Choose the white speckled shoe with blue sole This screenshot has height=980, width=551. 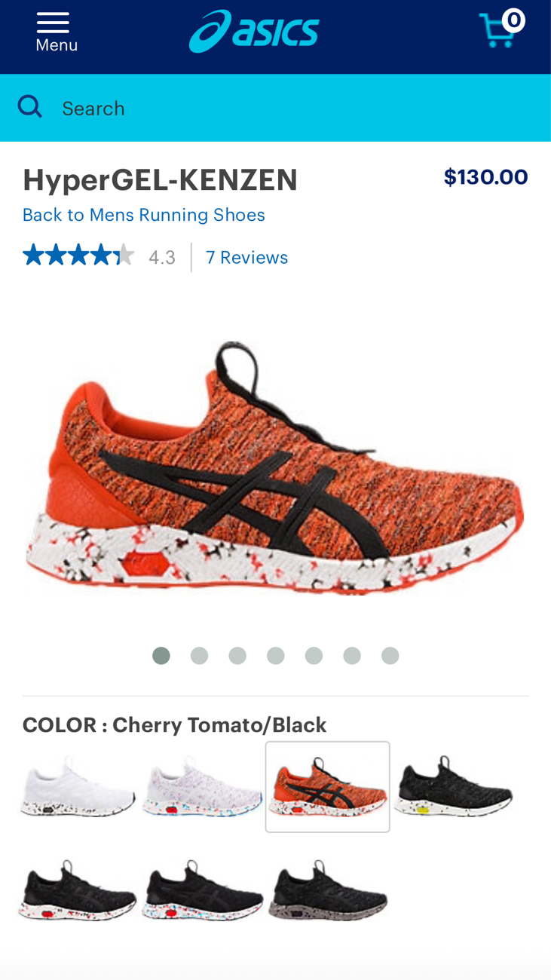click(202, 786)
